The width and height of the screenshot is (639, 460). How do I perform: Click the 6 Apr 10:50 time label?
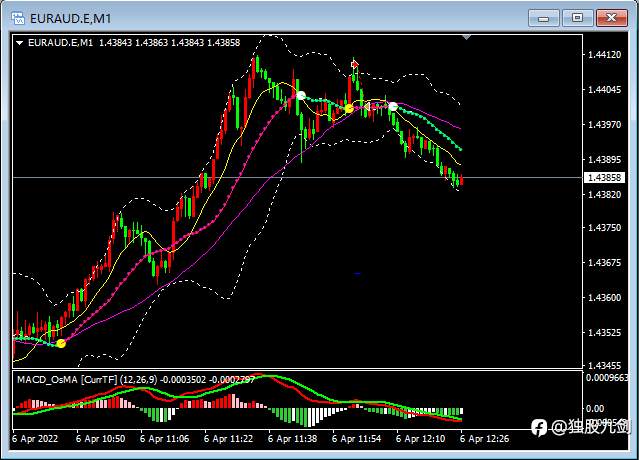tap(100, 439)
